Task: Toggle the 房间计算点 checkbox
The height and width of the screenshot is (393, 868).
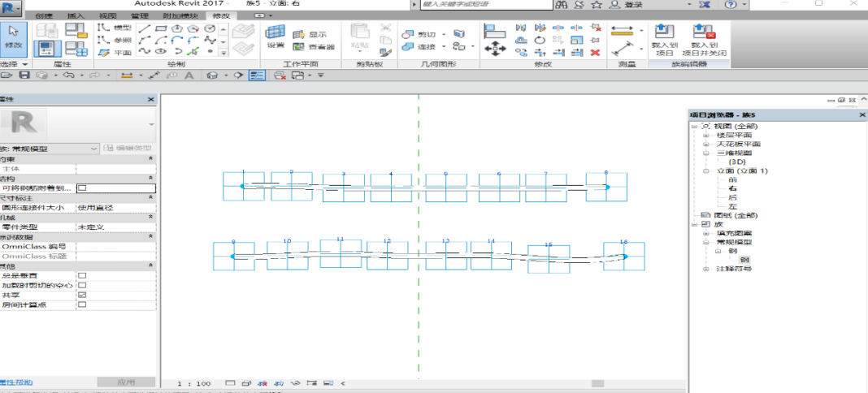Action: 82,304
